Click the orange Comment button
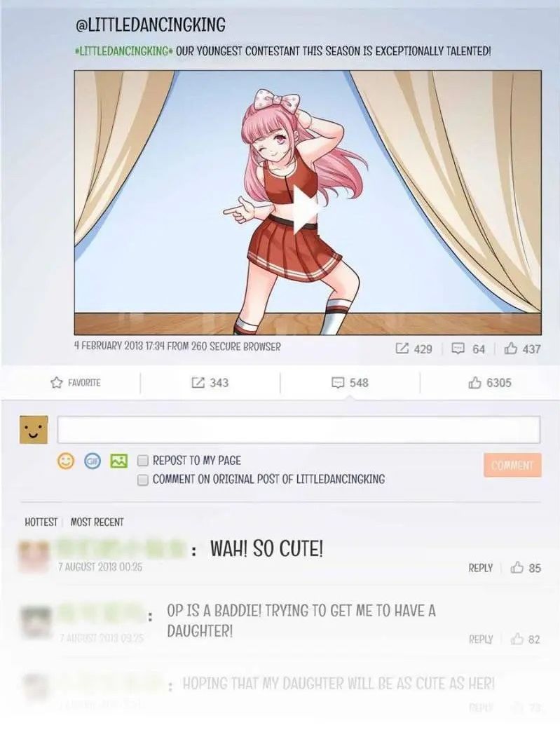The width and height of the screenshot is (560, 751). point(512,465)
